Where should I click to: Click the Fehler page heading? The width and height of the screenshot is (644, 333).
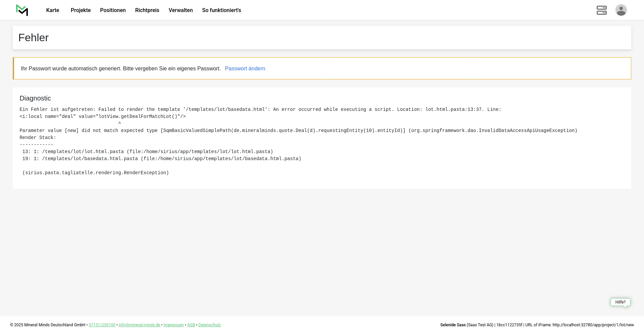[x=34, y=38]
